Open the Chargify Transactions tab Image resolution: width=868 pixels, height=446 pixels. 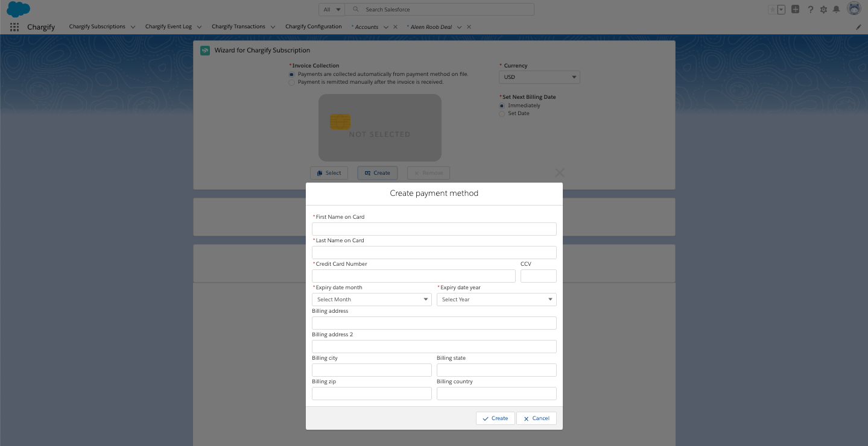(x=238, y=27)
